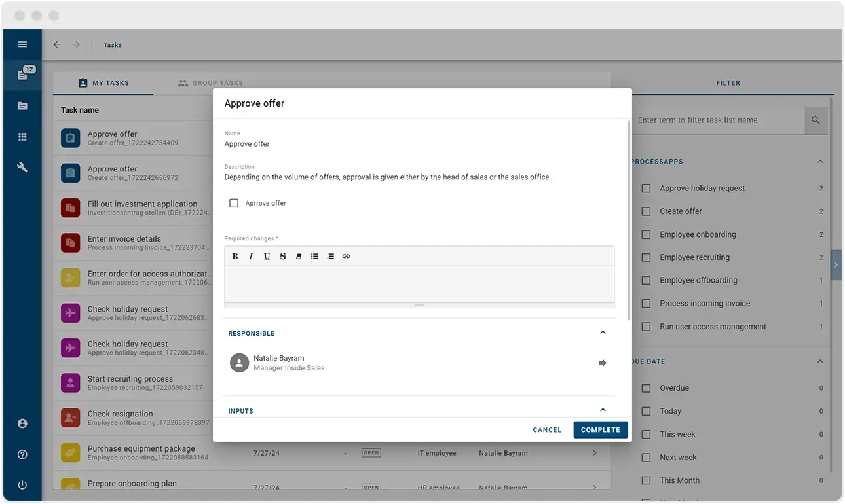Insert a numbered list in editor
Viewport: 845px width, 504px height.
pos(330,256)
